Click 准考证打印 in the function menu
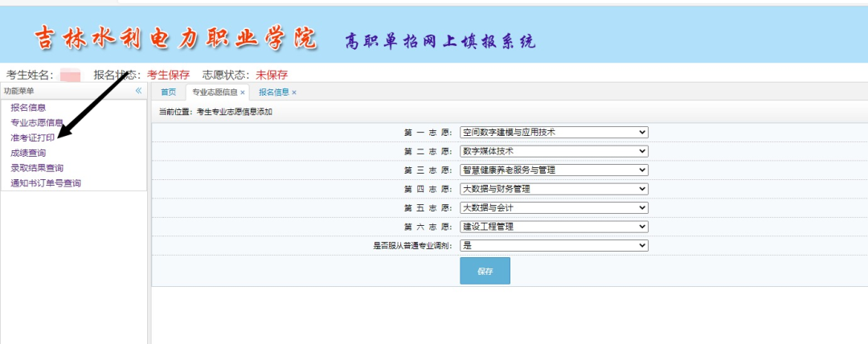The height and width of the screenshot is (344, 868). (x=33, y=138)
